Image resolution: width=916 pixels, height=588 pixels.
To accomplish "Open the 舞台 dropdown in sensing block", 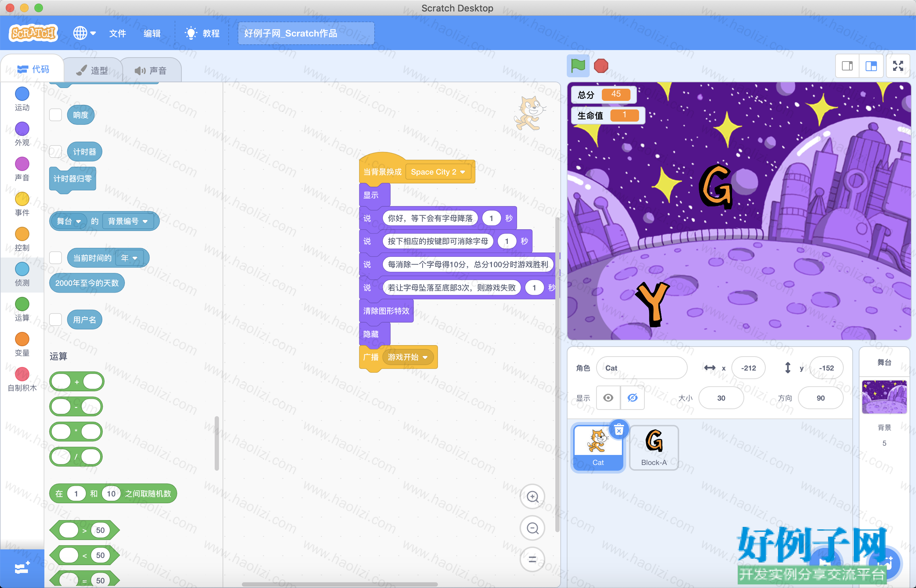I will 69,221.
